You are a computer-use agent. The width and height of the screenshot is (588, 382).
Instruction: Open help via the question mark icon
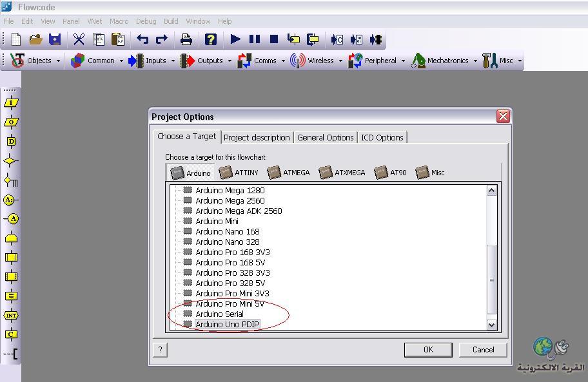[211, 39]
